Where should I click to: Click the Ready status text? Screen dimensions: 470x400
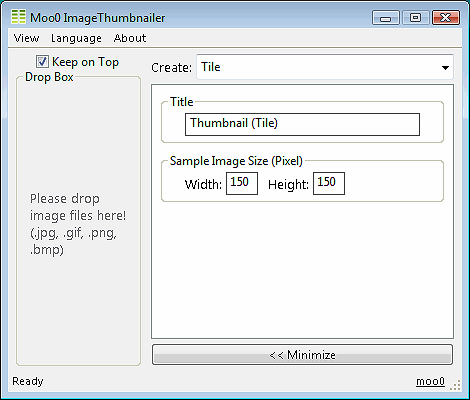tap(28, 381)
